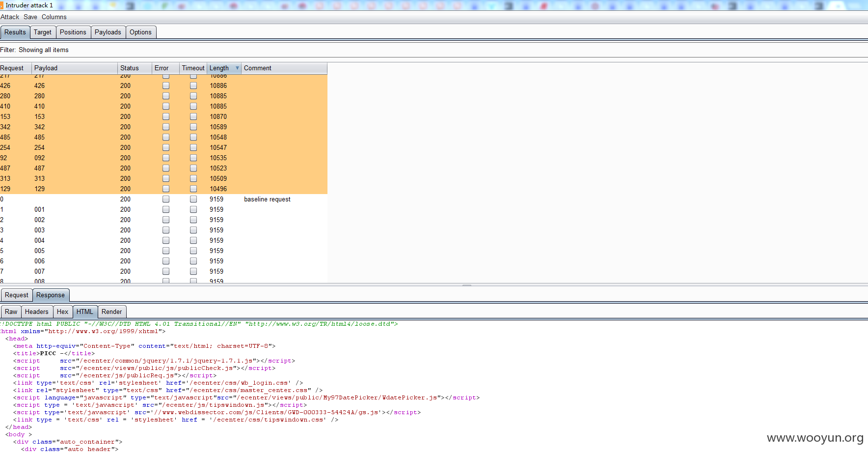Image resolution: width=868 pixels, height=452 pixels.
Task: Toggle Timeout checkbox for payload 001
Action: click(x=193, y=210)
